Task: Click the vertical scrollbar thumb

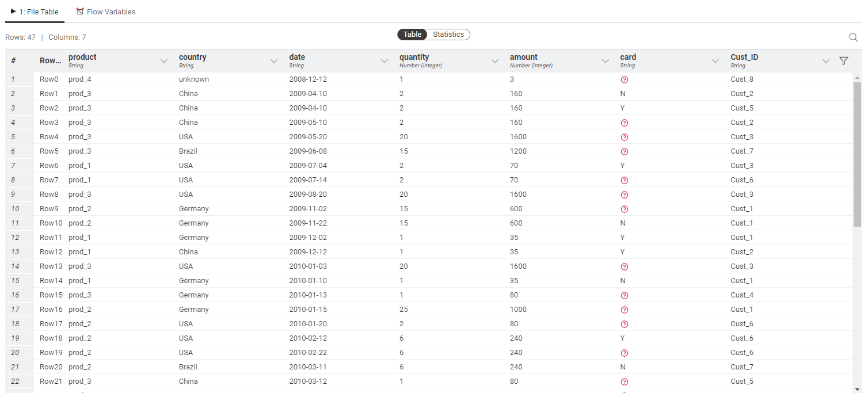Action: 857,154
